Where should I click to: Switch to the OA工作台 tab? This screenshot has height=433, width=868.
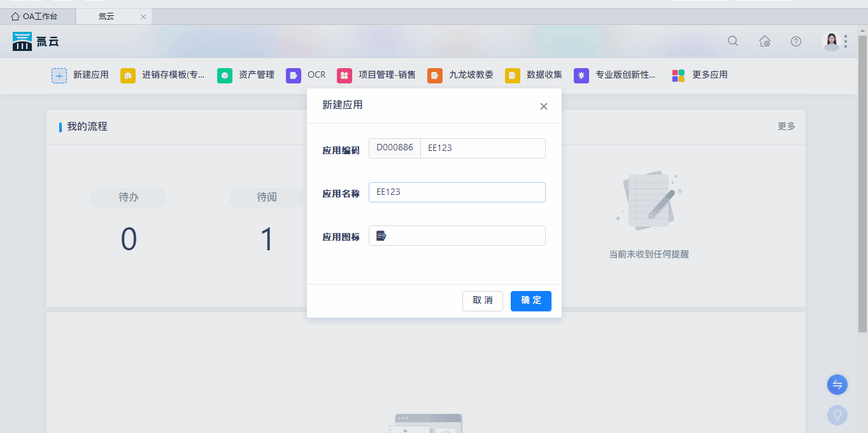pyautogui.click(x=38, y=17)
